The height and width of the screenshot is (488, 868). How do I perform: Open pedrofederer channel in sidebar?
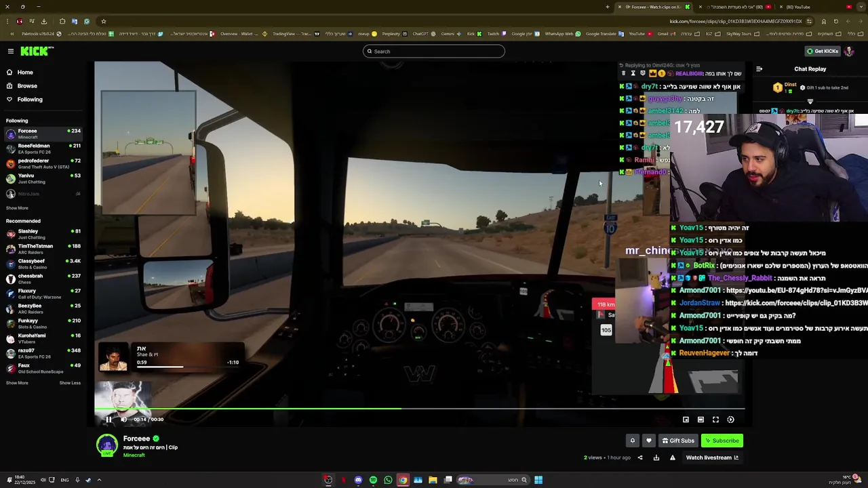[x=43, y=163]
